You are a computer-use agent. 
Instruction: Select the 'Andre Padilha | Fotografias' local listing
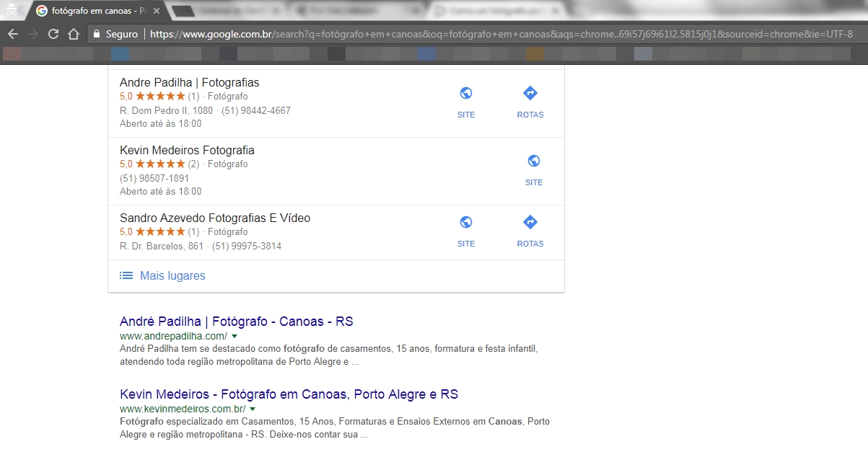(190, 83)
